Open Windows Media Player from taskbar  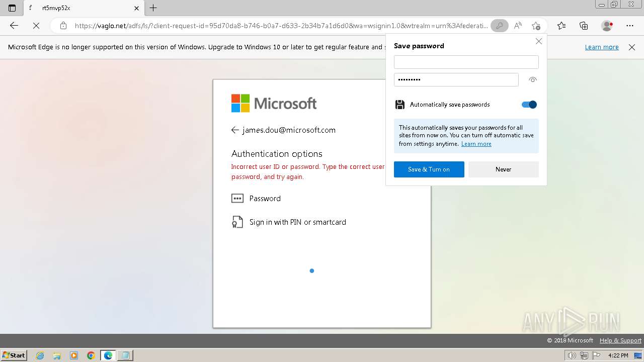[74, 355]
